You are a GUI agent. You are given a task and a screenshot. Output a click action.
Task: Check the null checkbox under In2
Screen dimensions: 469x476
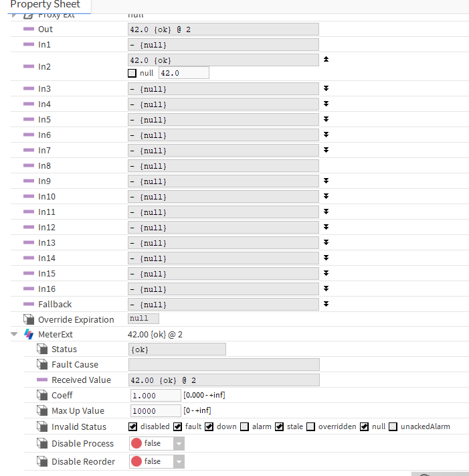[x=132, y=73]
